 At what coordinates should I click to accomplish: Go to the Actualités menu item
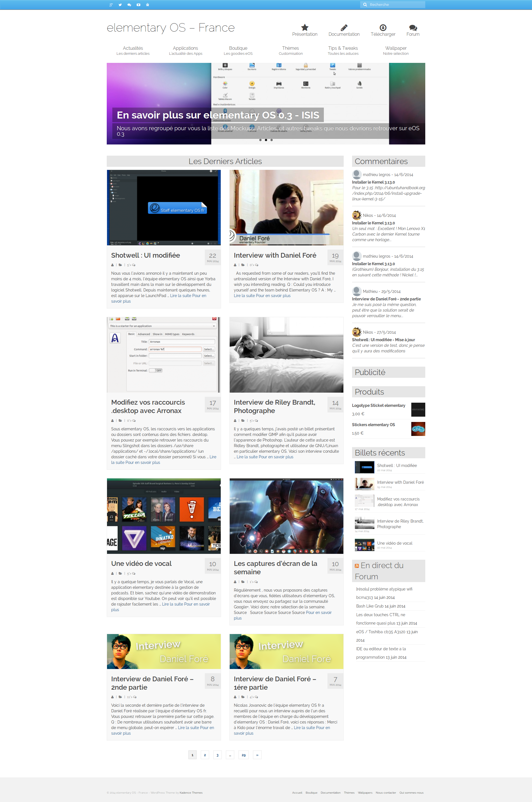tap(133, 51)
